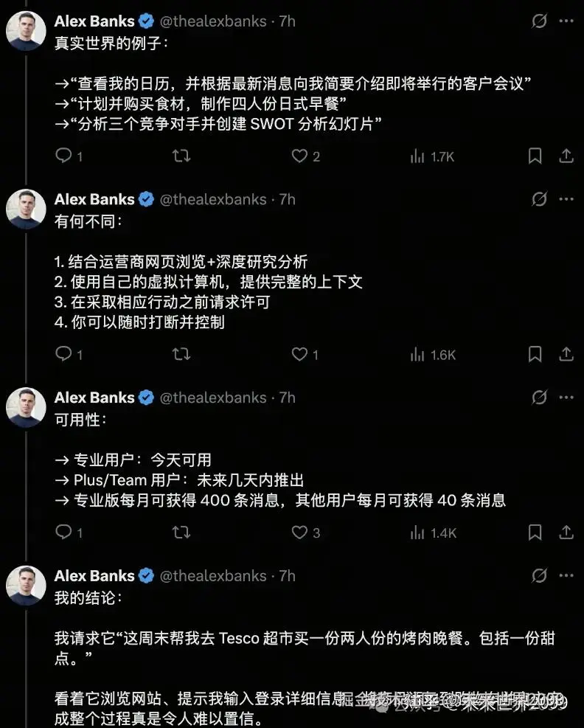
Task: Like the tweet with 2 likes
Action: click(x=299, y=156)
